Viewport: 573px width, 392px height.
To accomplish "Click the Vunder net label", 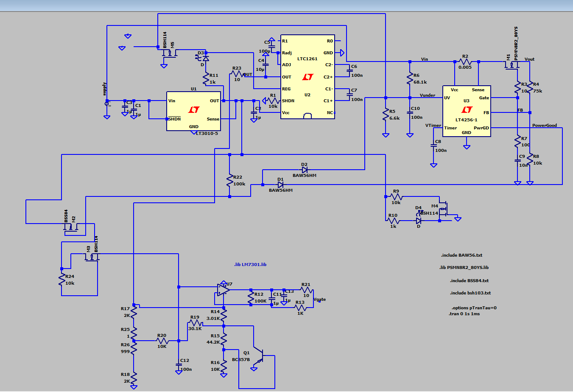I will (428, 95).
